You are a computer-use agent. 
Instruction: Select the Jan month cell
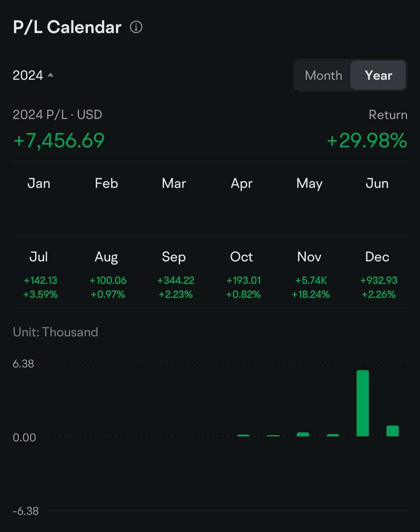(39, 198)
